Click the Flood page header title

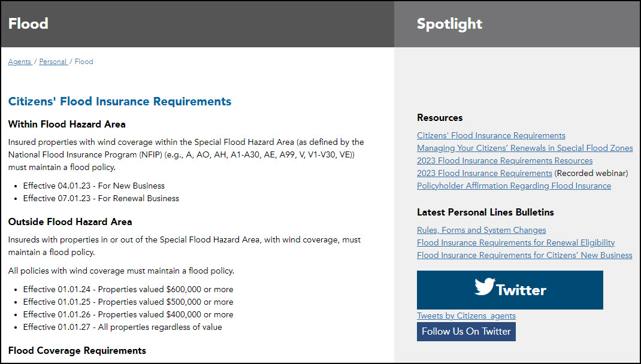point(28,24)
